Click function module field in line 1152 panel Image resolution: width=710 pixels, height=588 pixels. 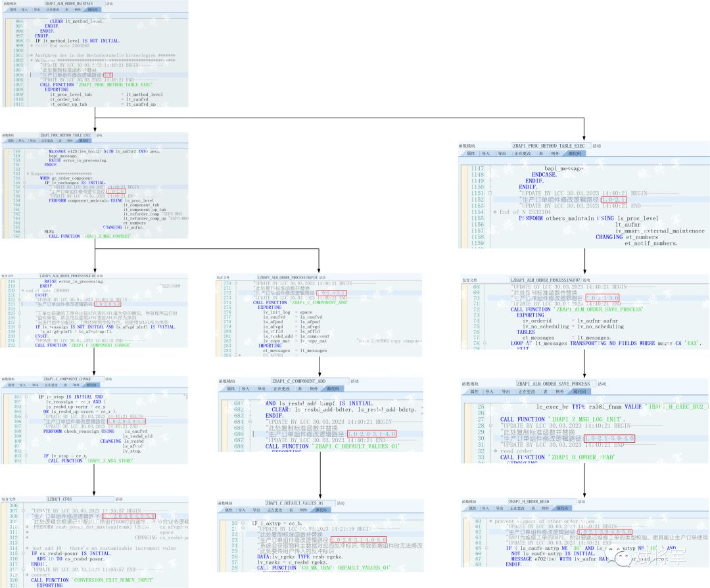point(551,146)
